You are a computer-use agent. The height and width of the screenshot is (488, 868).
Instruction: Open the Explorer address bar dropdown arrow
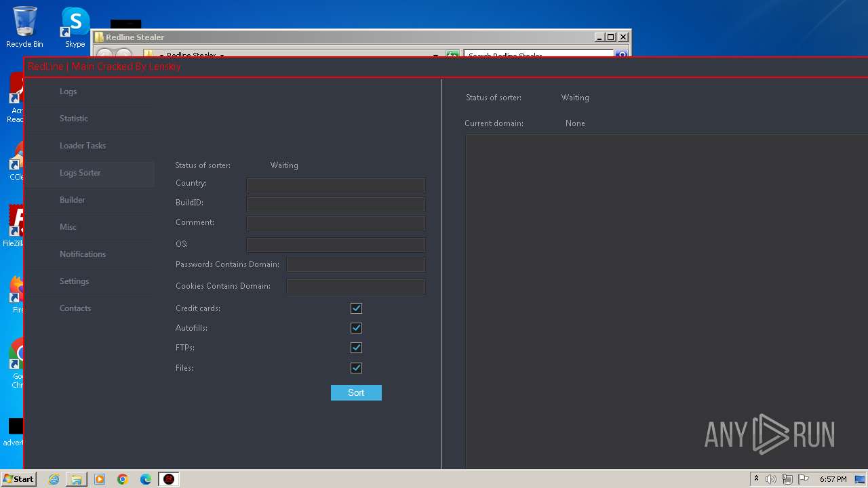(x=436, y=54)
